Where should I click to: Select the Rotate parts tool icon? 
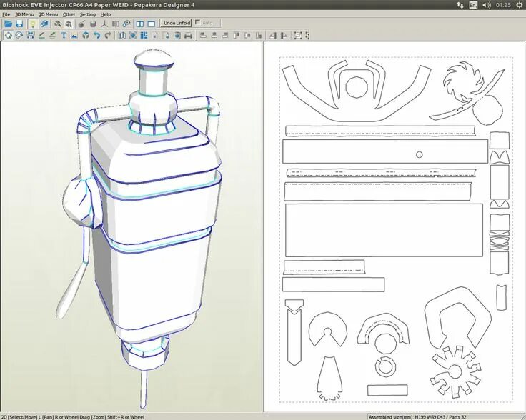tap(19, 35)
